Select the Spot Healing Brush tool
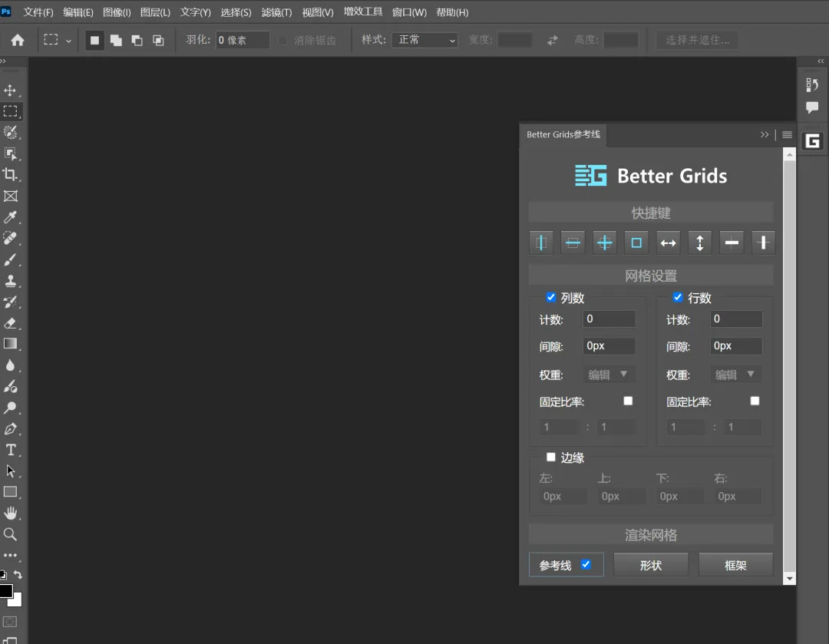The width and height of the screenshot is (829, 644). coord(10,238)
